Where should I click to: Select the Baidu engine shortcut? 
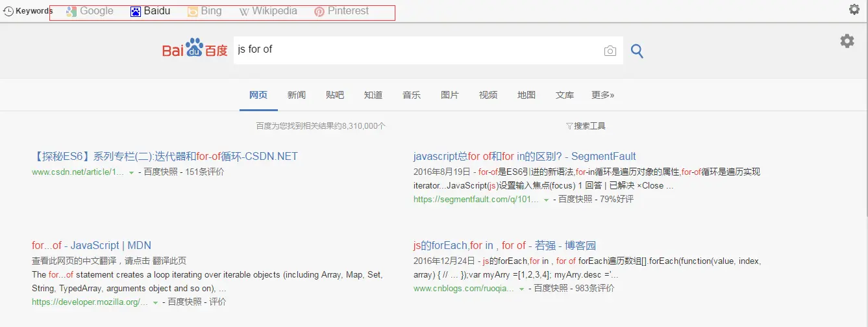150,11
